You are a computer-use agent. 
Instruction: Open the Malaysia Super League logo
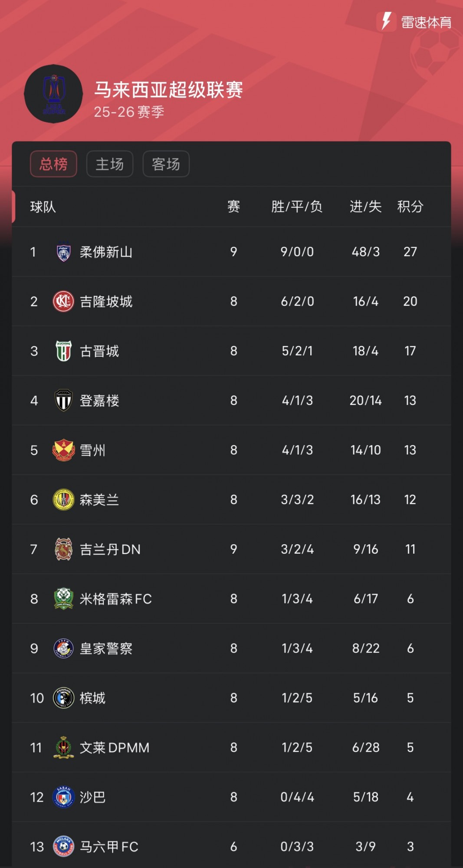click(x=53, y=94)
